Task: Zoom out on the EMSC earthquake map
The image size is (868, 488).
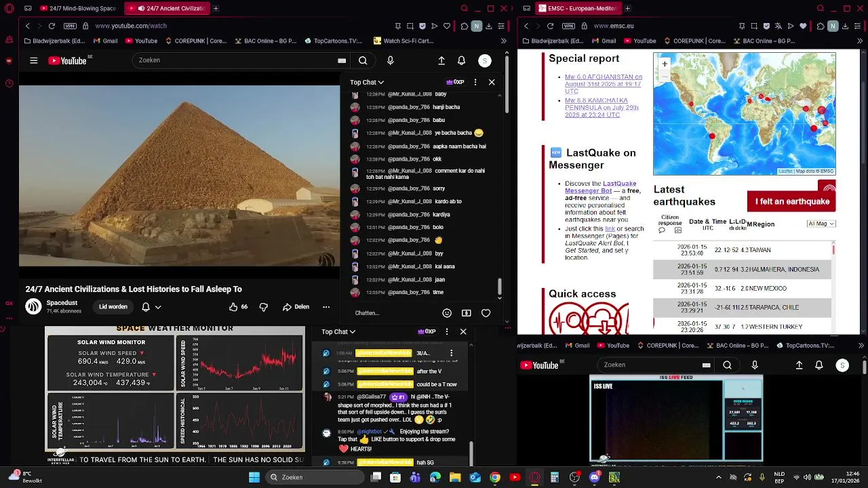Action: click(x=665, y=75)
